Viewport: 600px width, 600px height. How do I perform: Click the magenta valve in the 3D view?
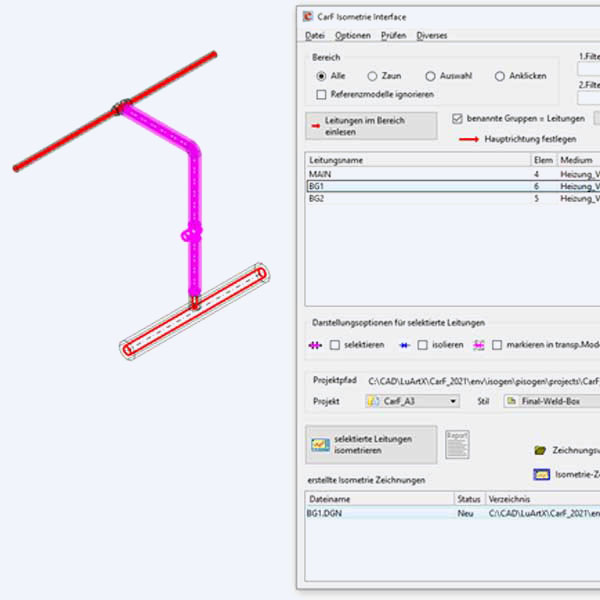(191, 233)
